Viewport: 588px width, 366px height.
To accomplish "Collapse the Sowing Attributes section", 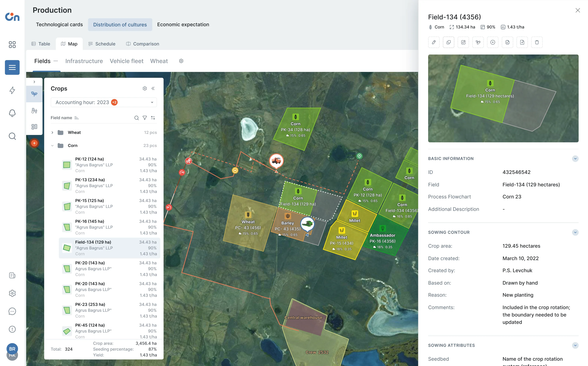I will (575, 345).
